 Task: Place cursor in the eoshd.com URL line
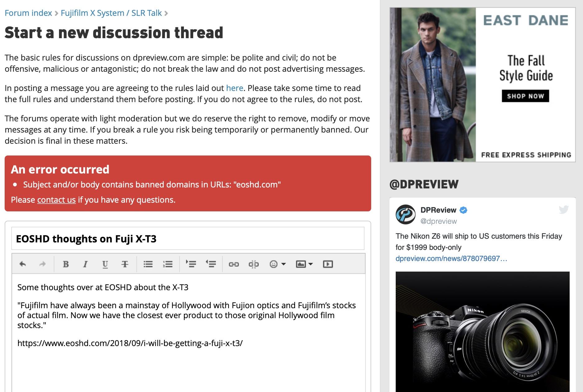(x=130, y=343)
